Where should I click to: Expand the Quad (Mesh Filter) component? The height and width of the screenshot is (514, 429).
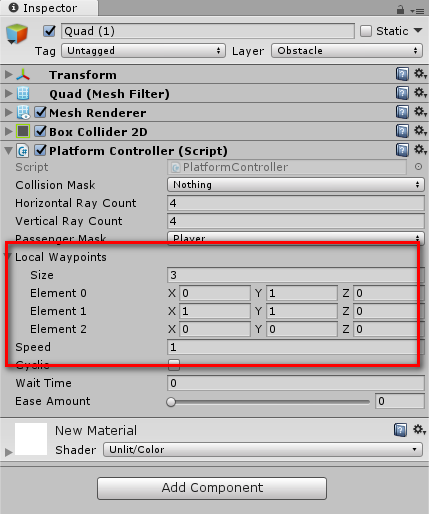point(8,94)
